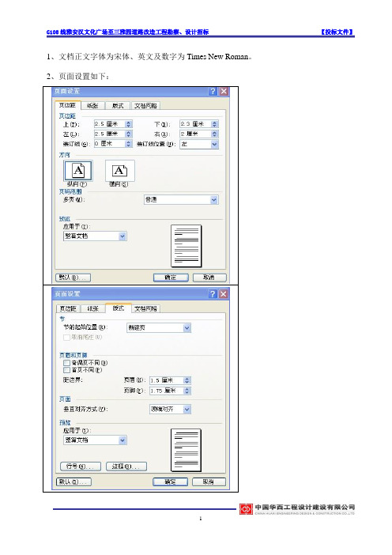The width and height of the screenshot is (392, 555).
Task: Switch to 页边距 tab in the layout dialog
Action: 68,308
